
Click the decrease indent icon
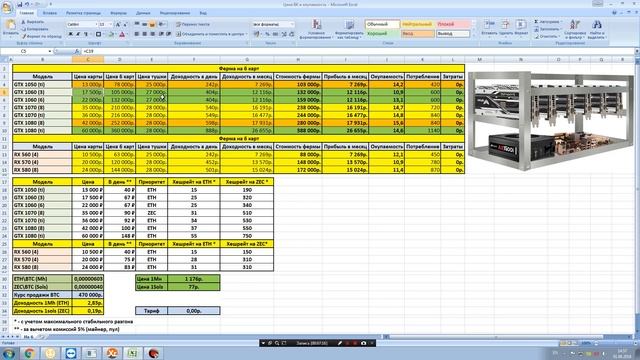[x=161, y=34]
